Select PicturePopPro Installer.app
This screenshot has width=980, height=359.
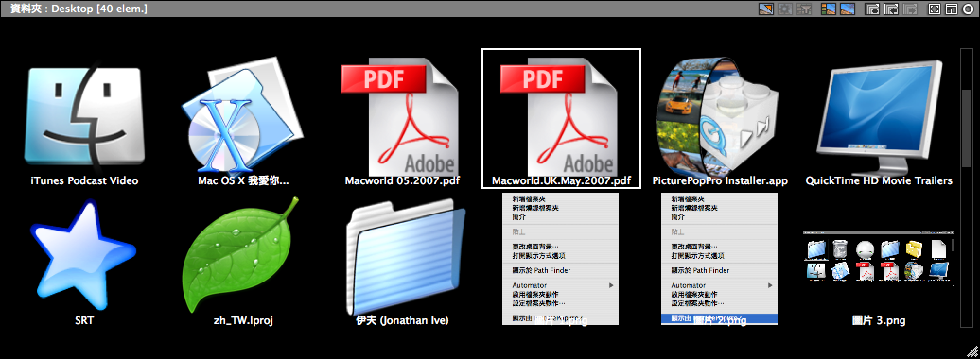[720, 118]
